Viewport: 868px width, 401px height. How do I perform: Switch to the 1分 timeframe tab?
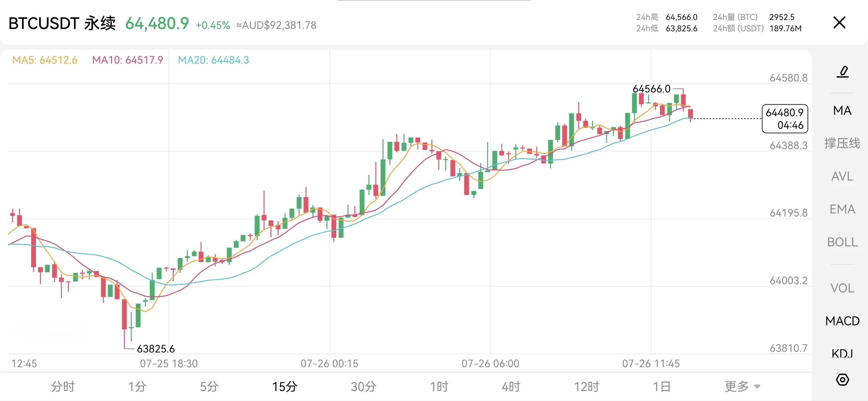coord(137,387)
